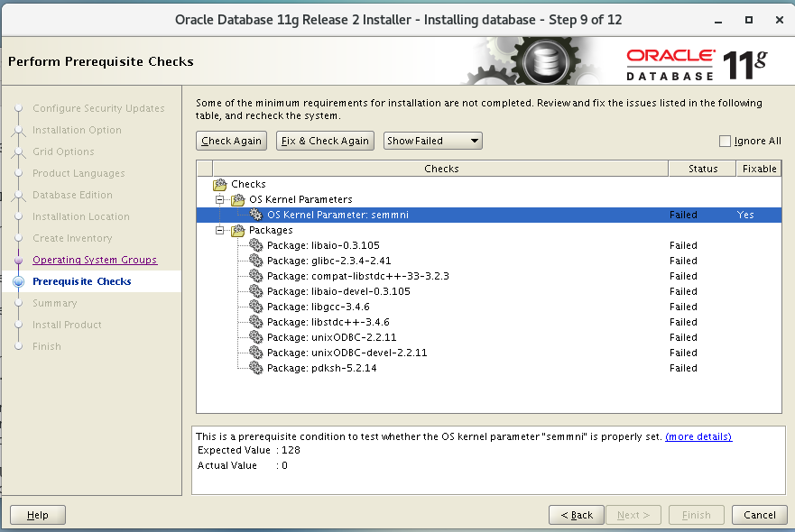Collapse the Packages tree node
795x532 pixels.
[x=219, y=231]
